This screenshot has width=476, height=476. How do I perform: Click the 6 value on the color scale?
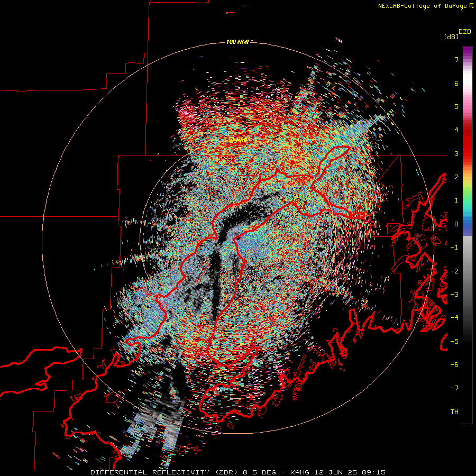click(x=456, y=83)
